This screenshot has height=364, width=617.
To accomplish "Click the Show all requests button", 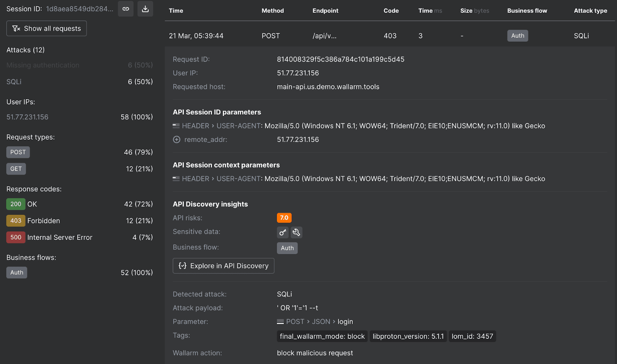I will (x=47, y=29).
